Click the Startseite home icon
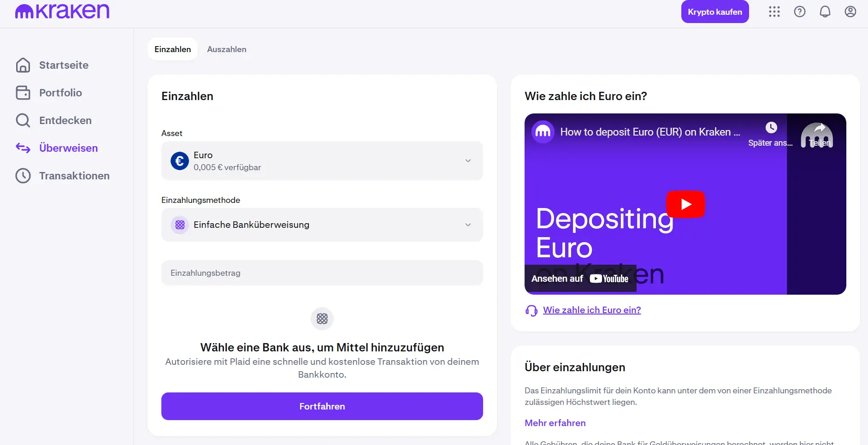868x445 pixels. 23,65
